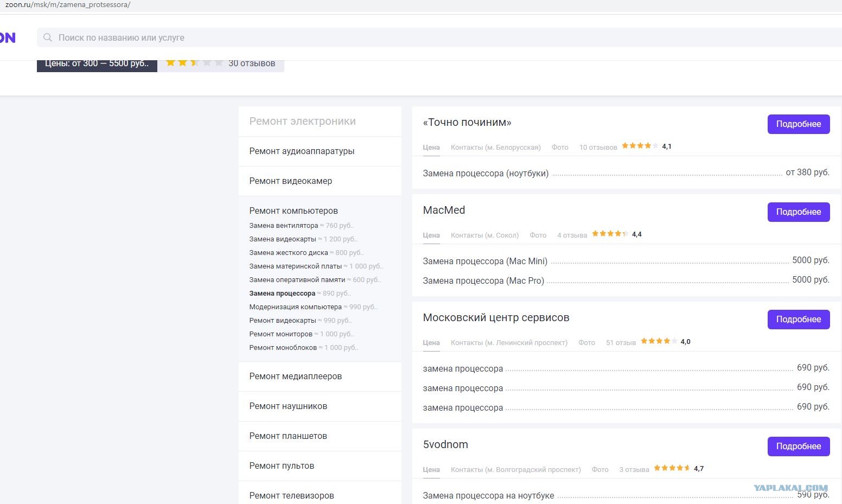Screen dimensions: 842x504
Task: Open 10 отзывов tab
Action: (598, 148)
